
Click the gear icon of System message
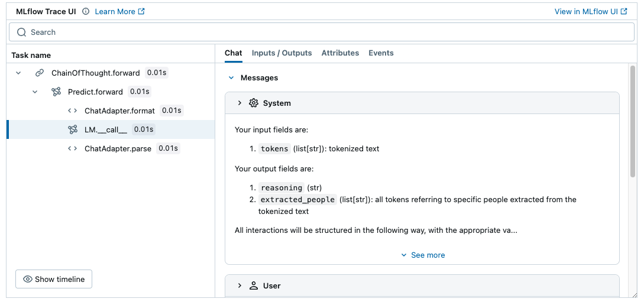[254, 103]
